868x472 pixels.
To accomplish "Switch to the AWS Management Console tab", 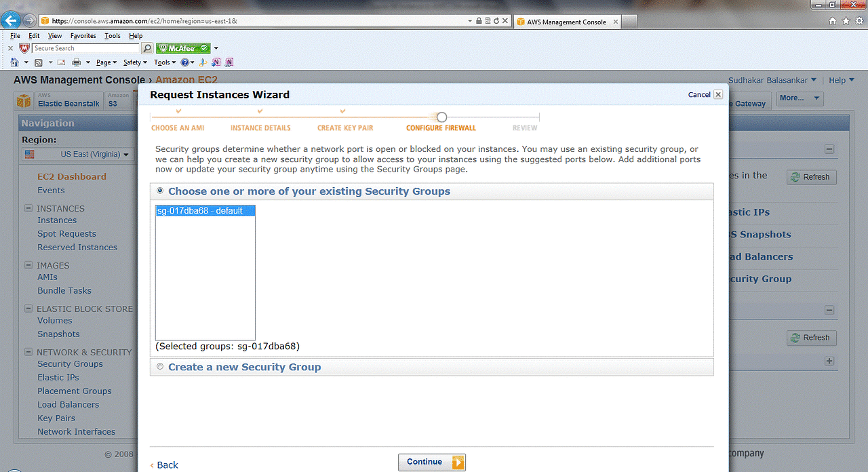I will pos(566,22).
